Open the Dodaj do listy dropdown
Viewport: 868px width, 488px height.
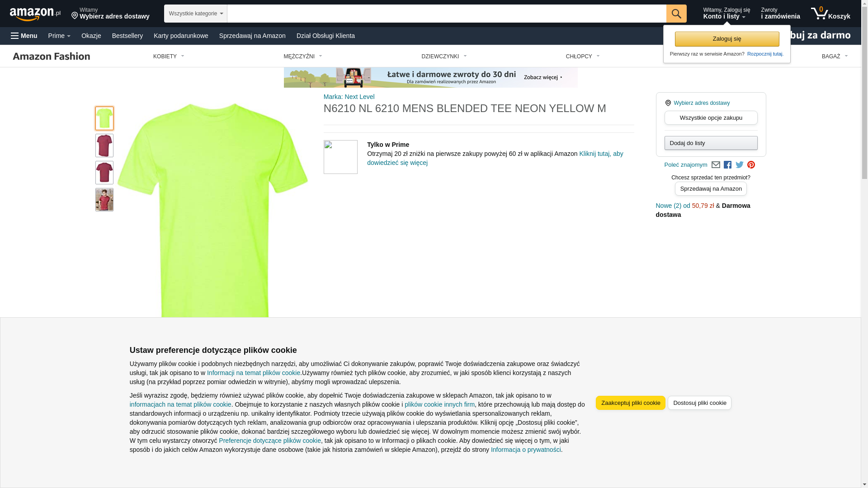[711, 143]
